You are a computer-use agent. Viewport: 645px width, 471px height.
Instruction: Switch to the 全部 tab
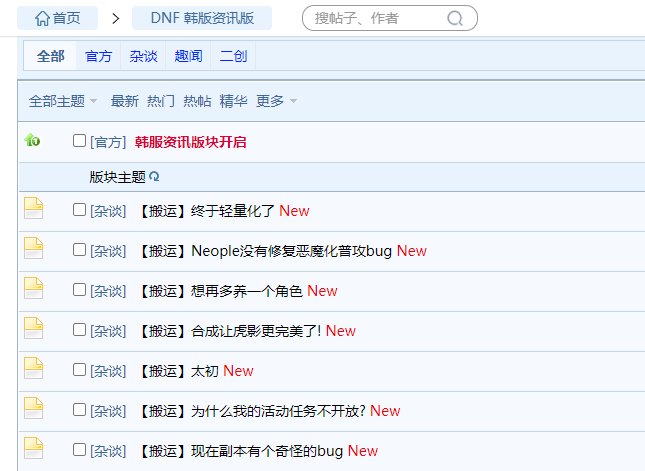pos(50,56)
